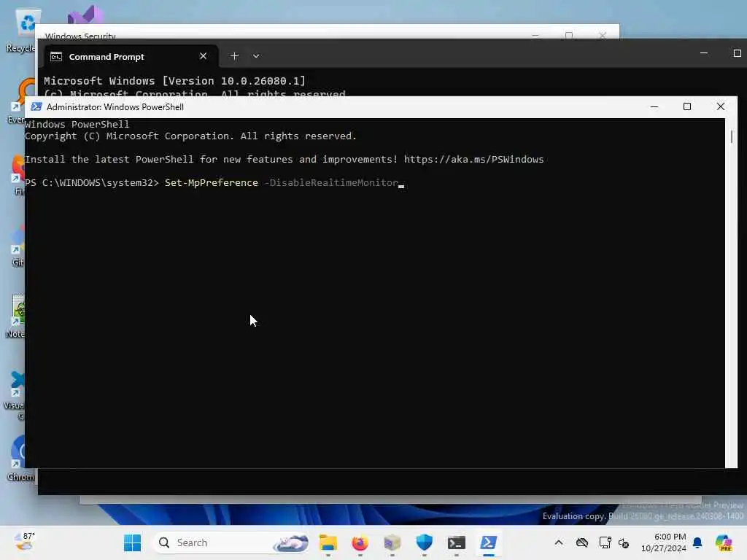Open Windows Security shield in taskbar
Viewport: 747px width, 560px height.
(x=424, y=542)
